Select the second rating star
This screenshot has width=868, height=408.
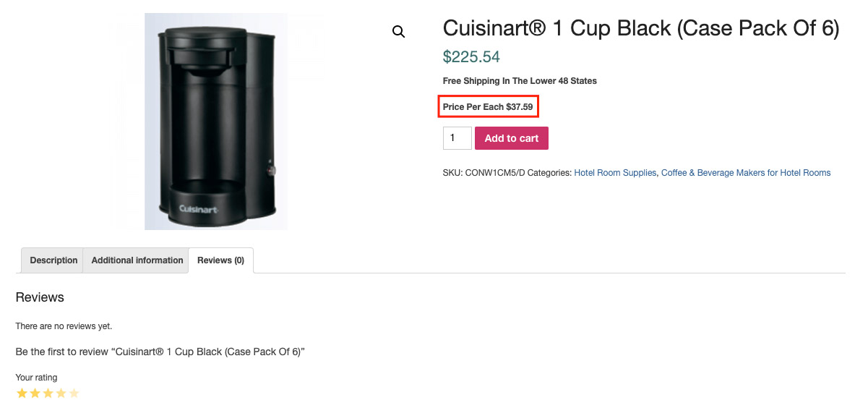(35, 394)
